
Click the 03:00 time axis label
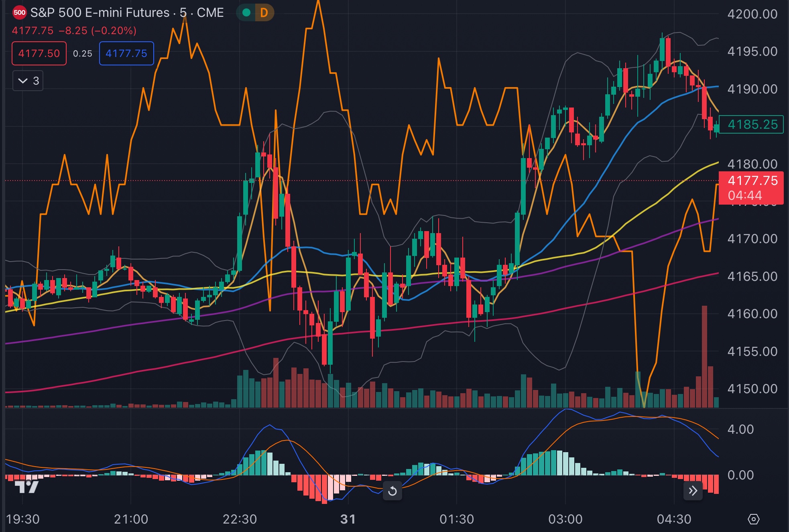click(565, 519)
